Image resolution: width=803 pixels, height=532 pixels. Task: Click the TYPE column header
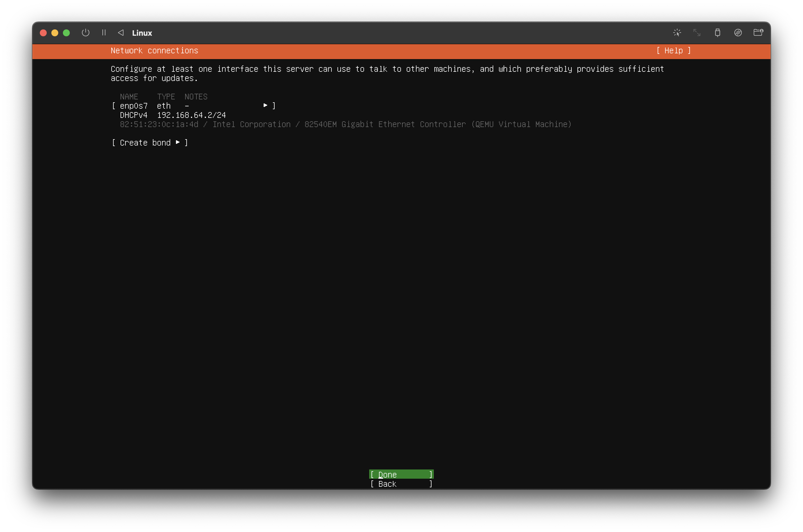click(x=166, y=97)
